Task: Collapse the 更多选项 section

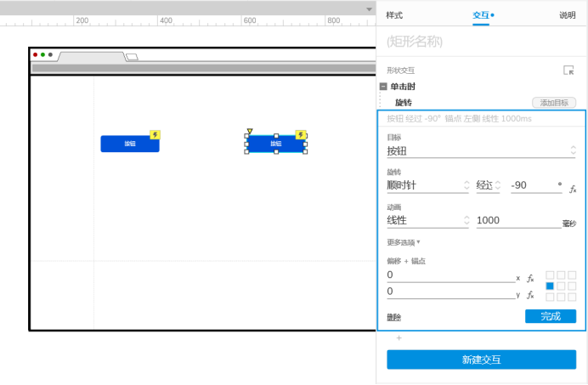Action: pos(403,242)
